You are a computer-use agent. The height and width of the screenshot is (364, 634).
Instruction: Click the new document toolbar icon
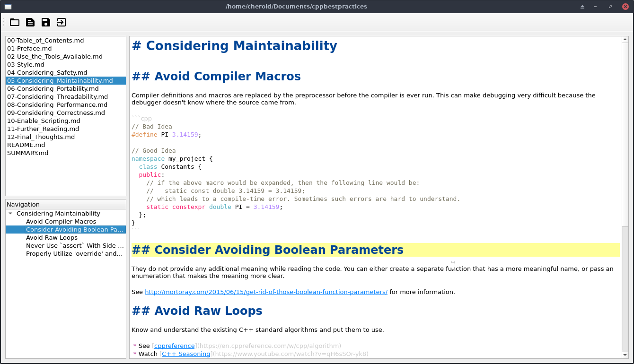pyautogui.click(x=30, y=22)
